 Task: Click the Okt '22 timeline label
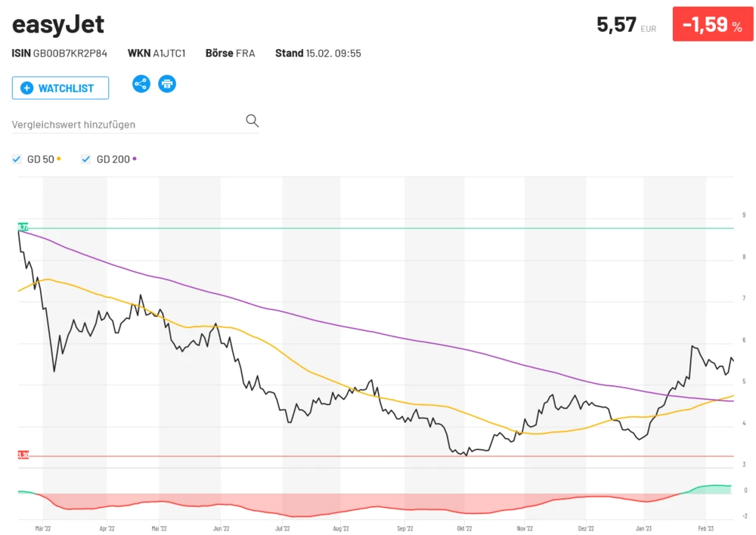pyautogui.click(x=463, y=530)
